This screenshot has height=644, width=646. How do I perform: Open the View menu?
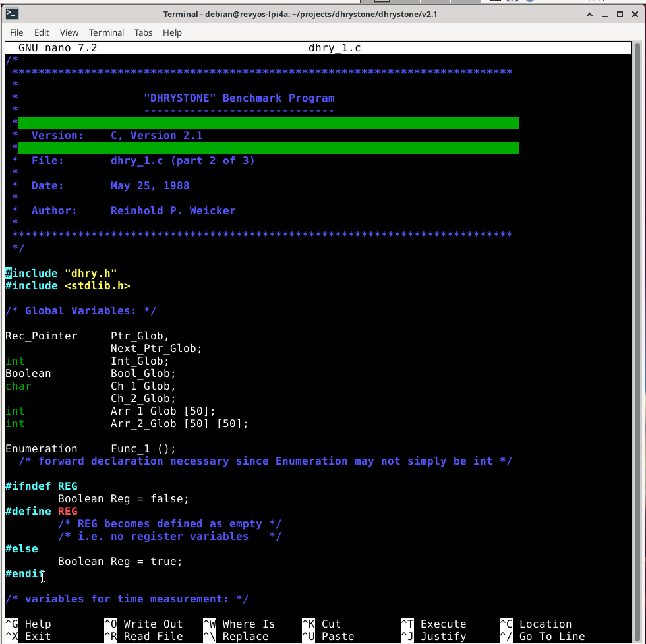[69, 32]
